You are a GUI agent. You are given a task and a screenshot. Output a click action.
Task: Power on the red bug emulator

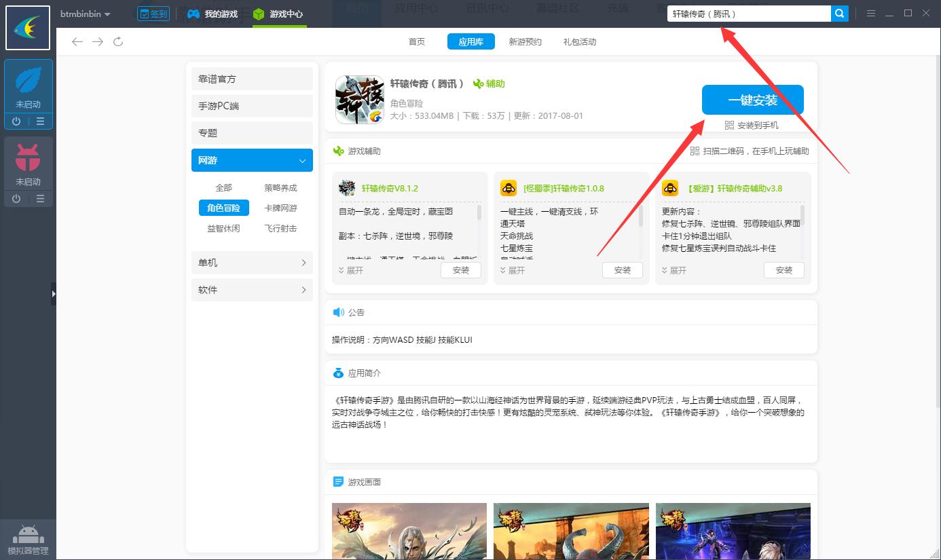pyautogui.click(x=16, y=199)
